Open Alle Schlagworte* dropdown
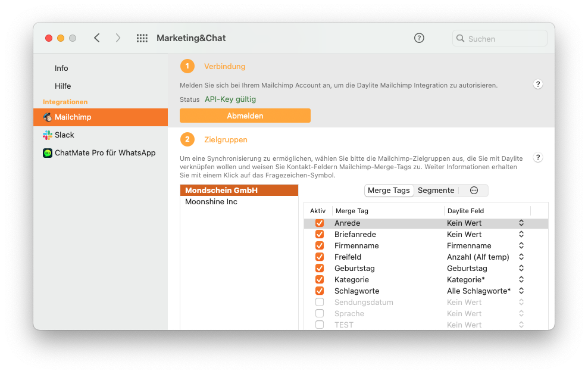The image size is (588, 374). (521, 291)
